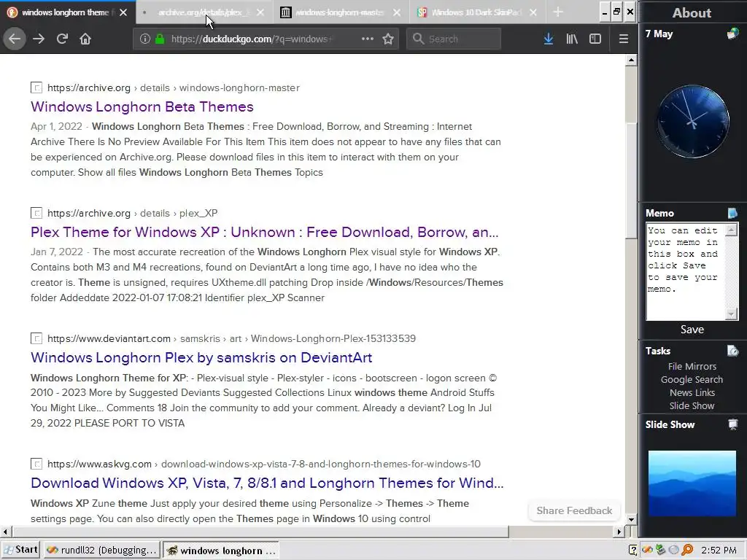747x560 pixels.
Task: Open the downloads arrow panel
Action: [549, 39]
